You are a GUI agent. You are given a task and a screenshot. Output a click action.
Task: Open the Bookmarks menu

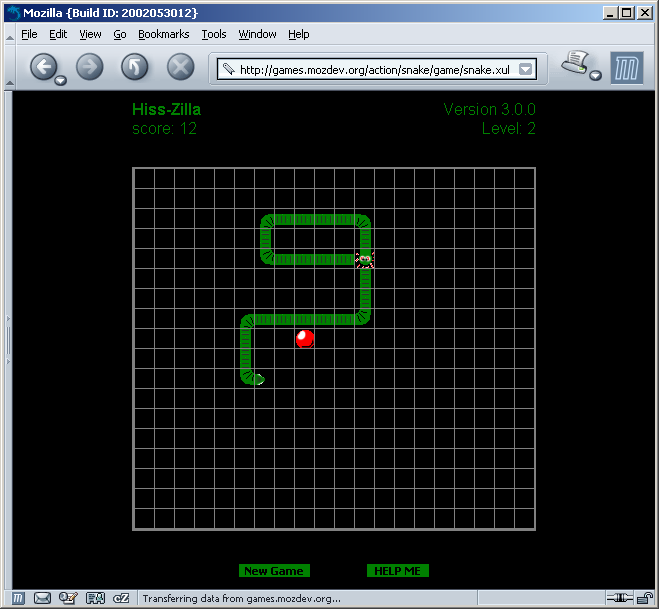163,34
